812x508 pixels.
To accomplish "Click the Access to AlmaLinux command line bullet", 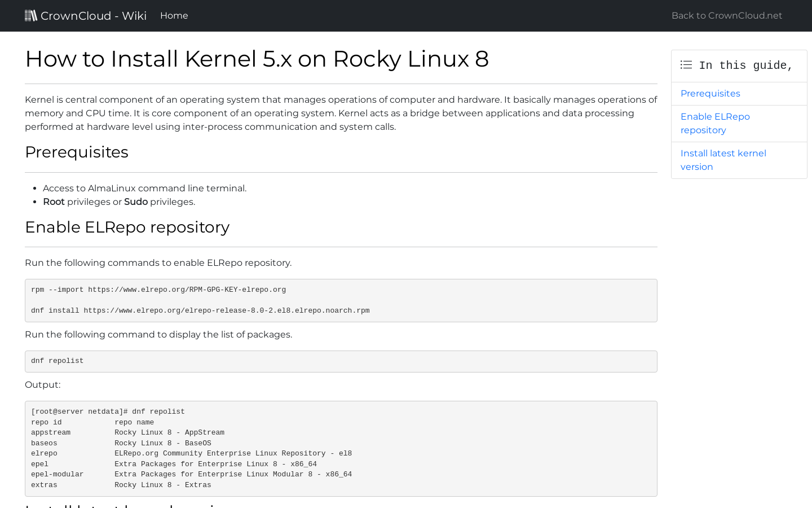I will pos(144,189).
